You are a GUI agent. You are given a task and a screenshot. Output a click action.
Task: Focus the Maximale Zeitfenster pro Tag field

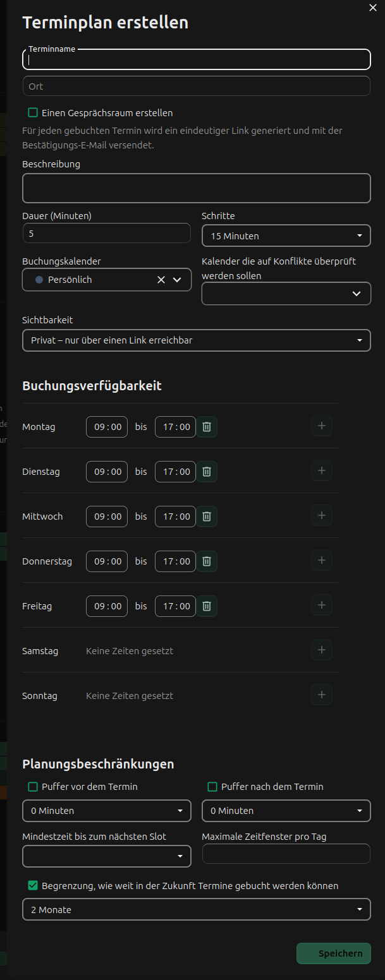[286, 854]
